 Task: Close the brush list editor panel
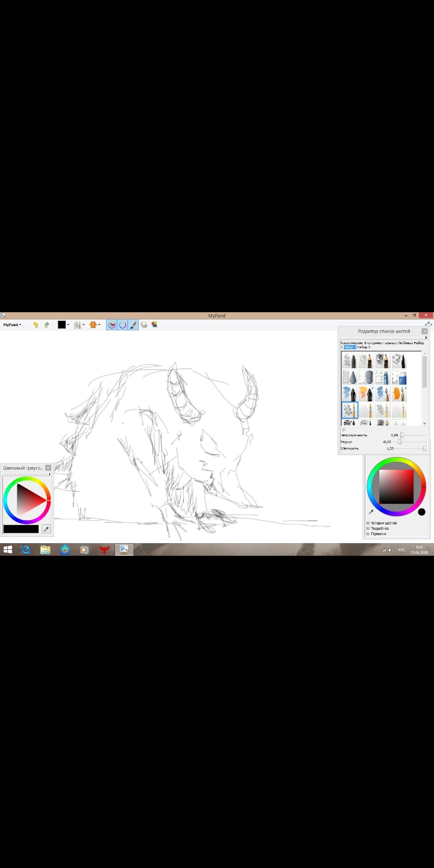tap(424, 331)
